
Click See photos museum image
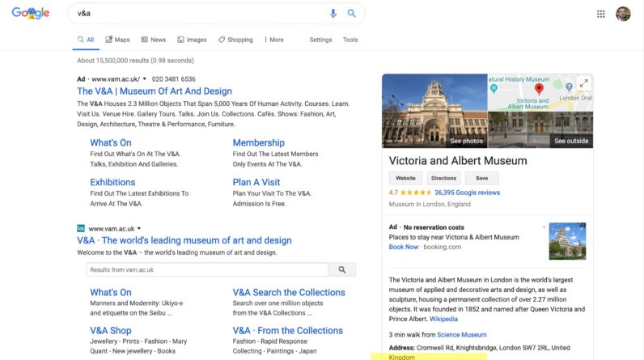coord(434,111)
